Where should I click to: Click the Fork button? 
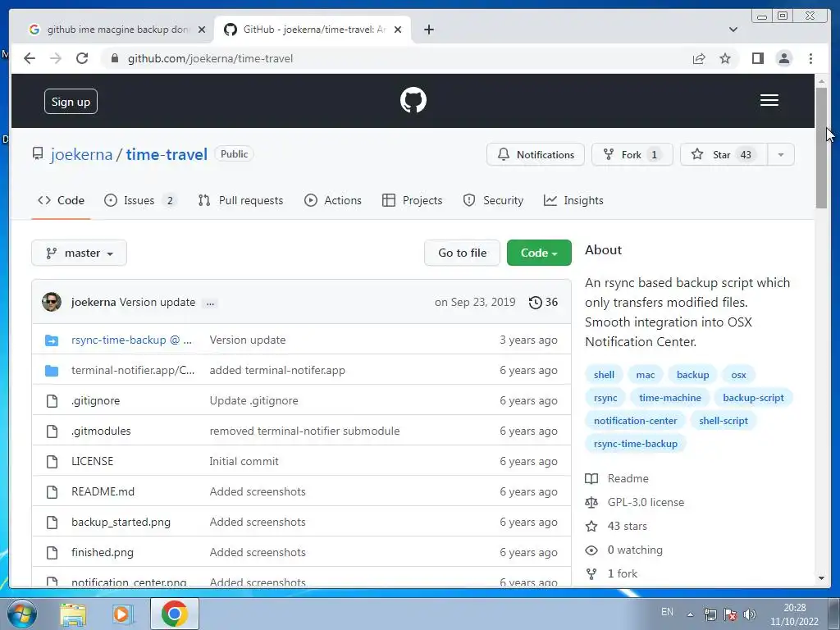tap(632, 155)
